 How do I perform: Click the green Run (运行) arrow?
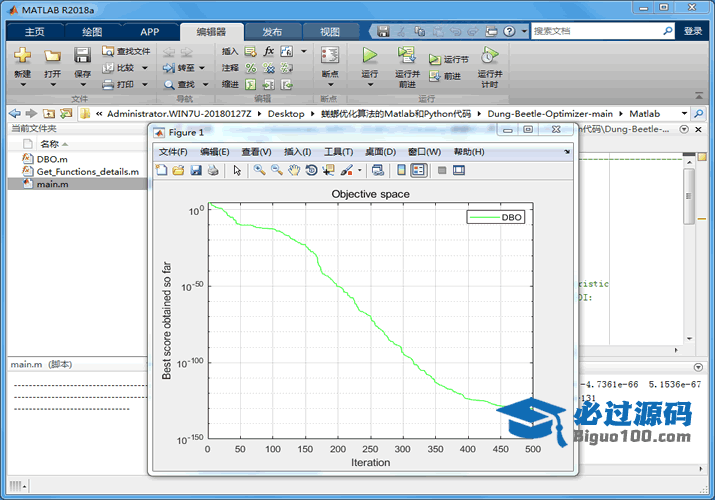369,55
